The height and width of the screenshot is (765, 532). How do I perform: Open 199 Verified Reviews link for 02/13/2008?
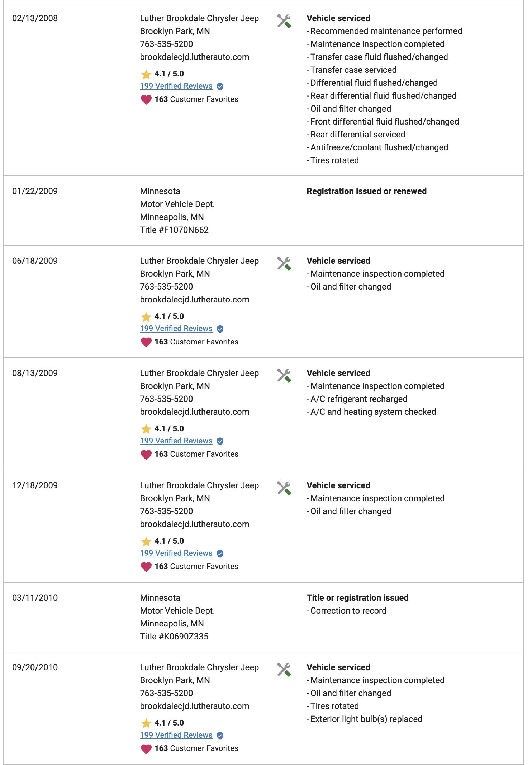coord(176,86)
